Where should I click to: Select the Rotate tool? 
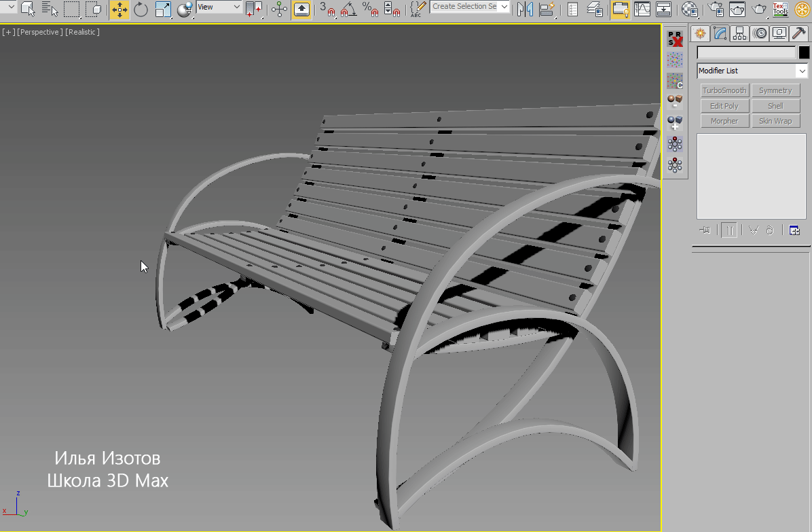tap(139, 10)
